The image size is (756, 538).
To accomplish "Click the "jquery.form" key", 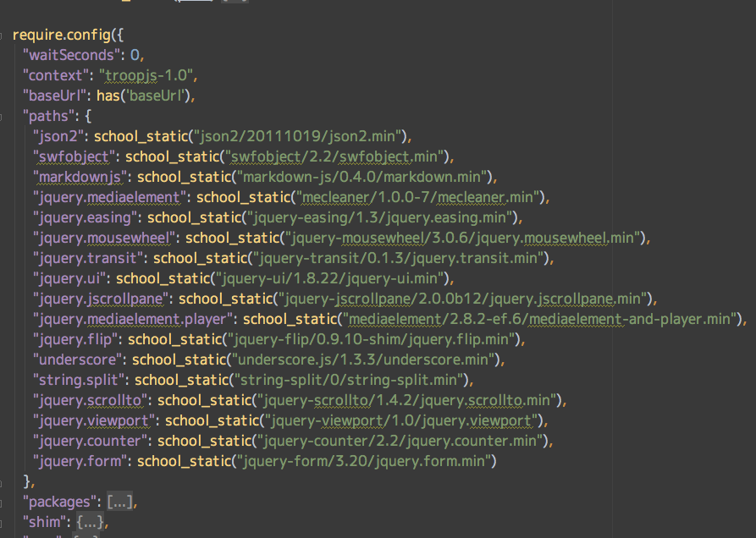I will [x=80, y=461].
